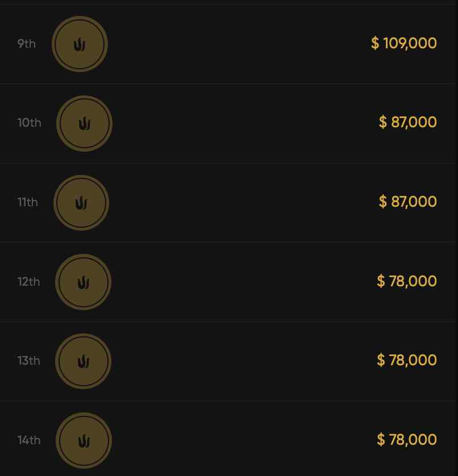
Task: Click the $ 109,000 prize amount
Action: (403, 43)
